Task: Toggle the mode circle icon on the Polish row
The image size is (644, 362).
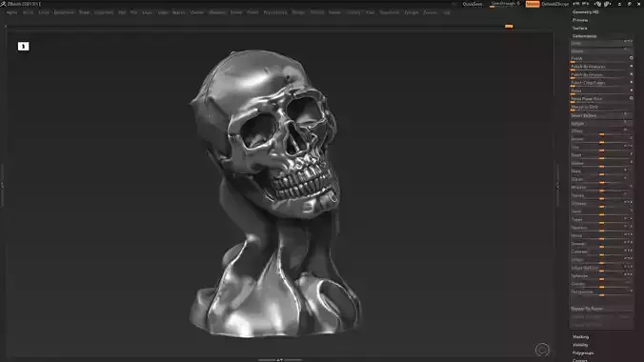Action: coord(632,58)
